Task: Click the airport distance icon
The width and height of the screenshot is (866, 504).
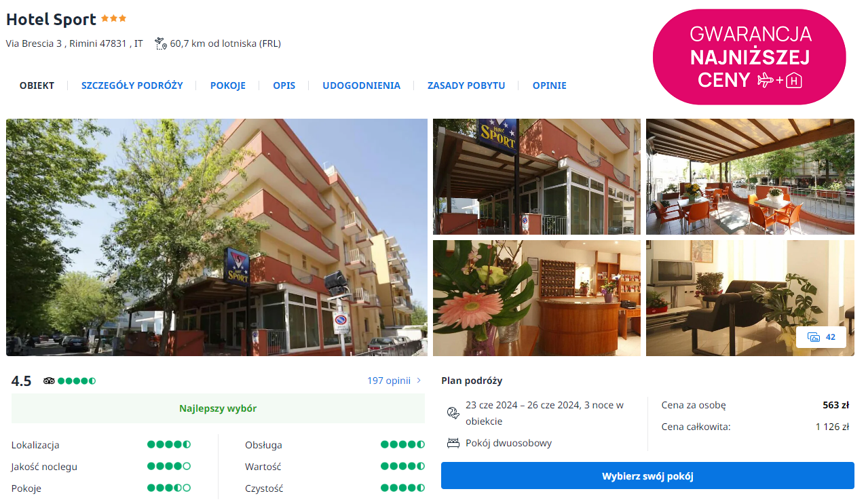Action: [161, 43]
